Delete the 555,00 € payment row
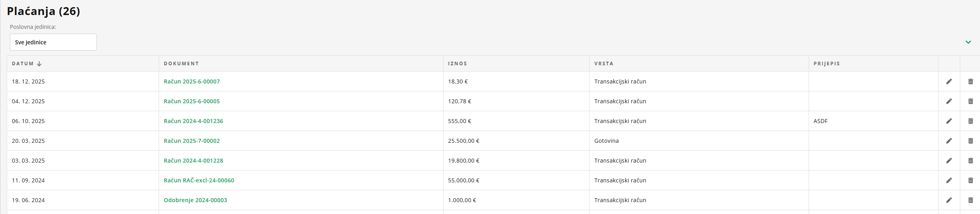 971,121
